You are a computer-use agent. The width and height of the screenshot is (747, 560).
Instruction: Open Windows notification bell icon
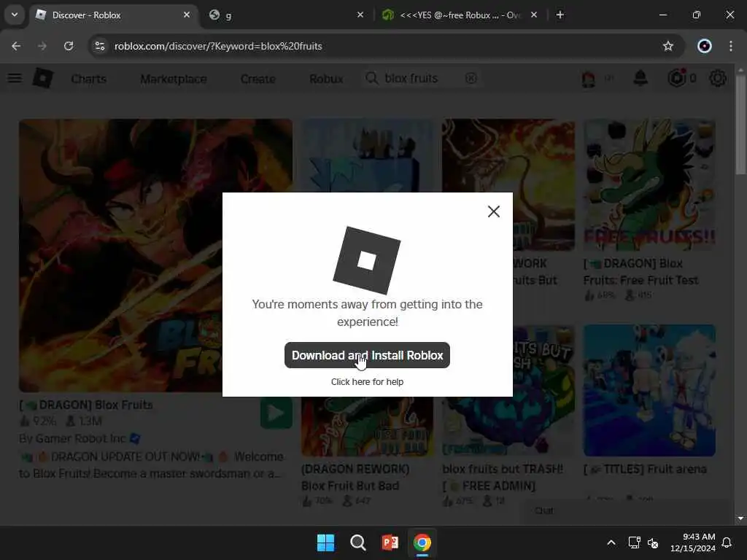coord(727,542)
